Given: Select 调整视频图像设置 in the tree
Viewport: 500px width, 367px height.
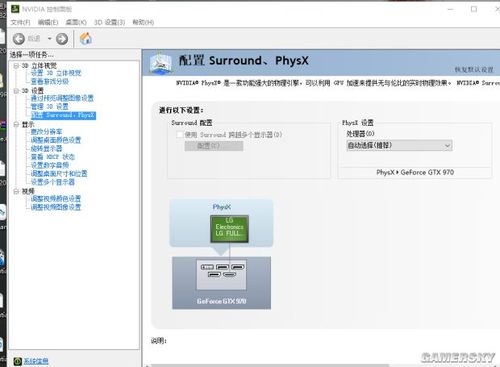Looking at the screenshot, I should click(x=56, y=207).
